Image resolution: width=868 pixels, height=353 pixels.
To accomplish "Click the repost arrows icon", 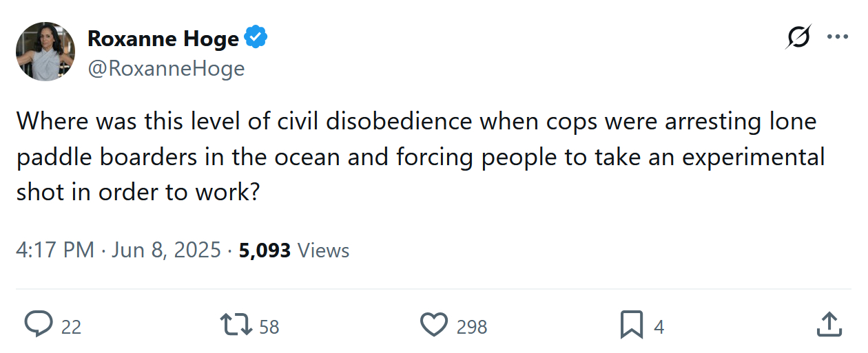I will tap(234, 325).
